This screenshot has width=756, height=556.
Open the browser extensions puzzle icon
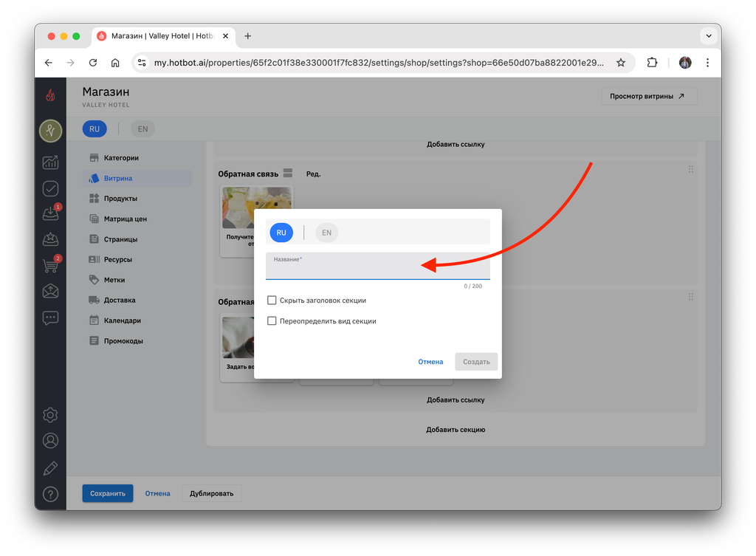coord(652,63)
